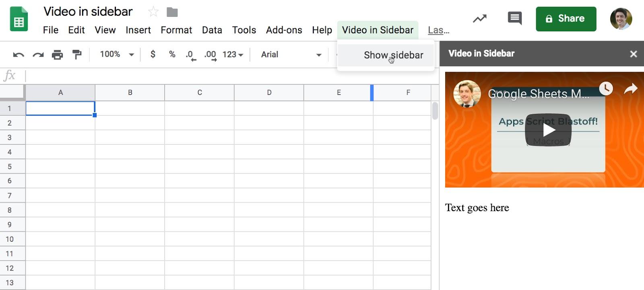644x290 pixels.
Task: Open the File menu
Action: click(51, 30)
